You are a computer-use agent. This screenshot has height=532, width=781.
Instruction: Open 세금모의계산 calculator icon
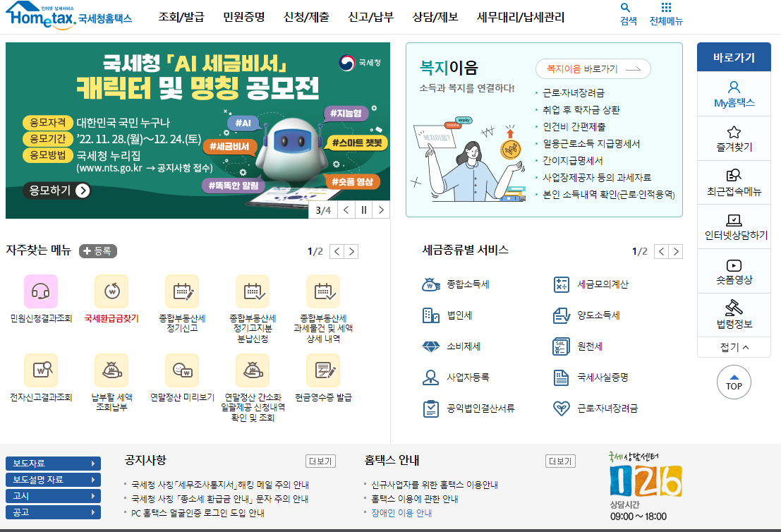562,284
